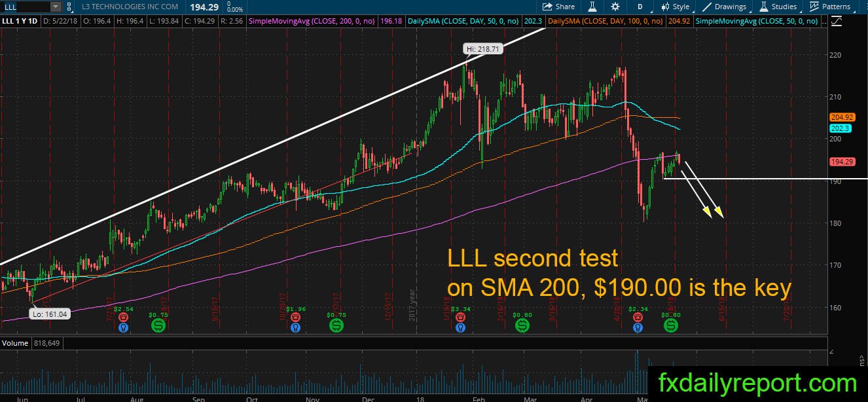Click the $0.75 dividend icon in November
This screenshot has width=868, height=402.
(335, 325)
